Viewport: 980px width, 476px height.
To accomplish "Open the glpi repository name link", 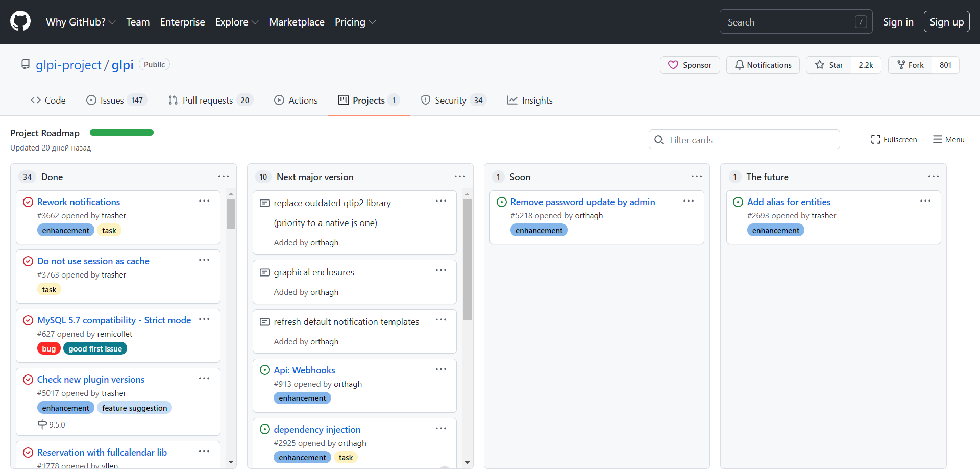I will 122,65.
